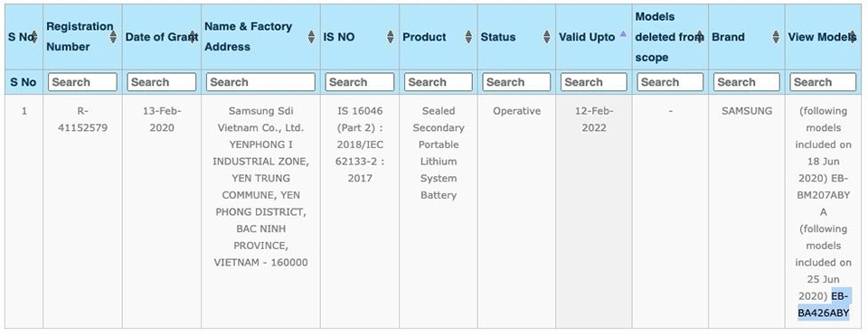Sort by Status column arrows icon
The width and height of the screenshot is (868, 335).
click(547, 37)
